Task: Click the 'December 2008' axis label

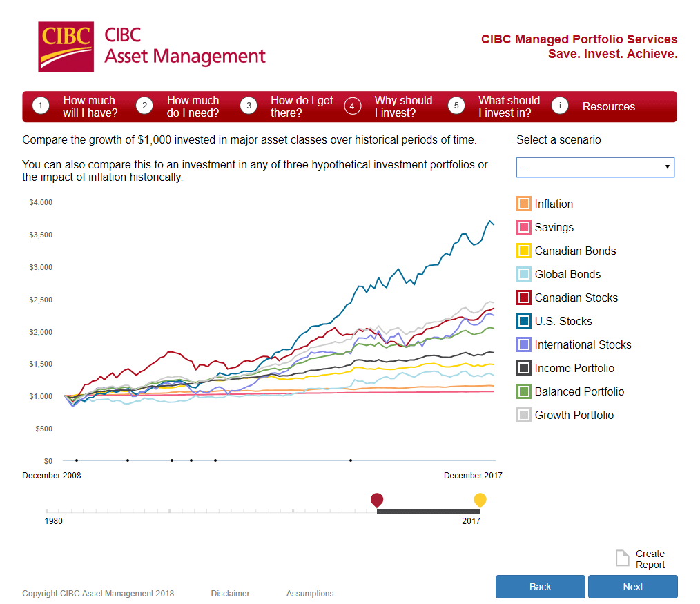Action: pyautogui.click(x=52, y=476)
